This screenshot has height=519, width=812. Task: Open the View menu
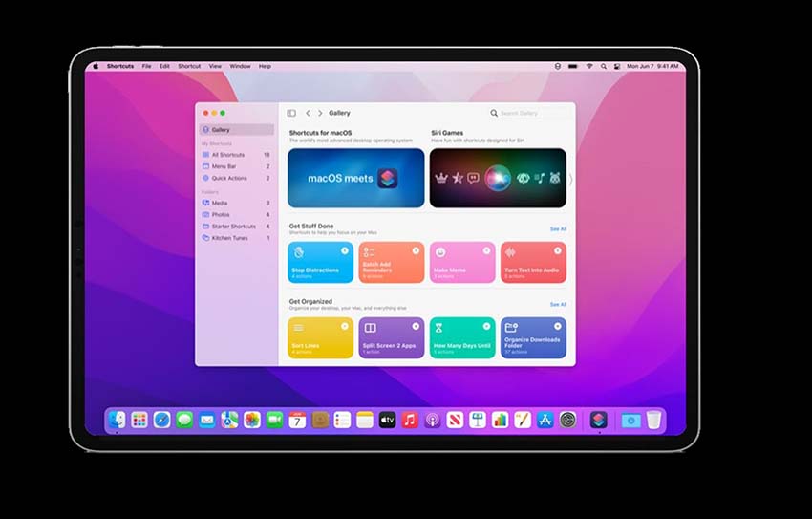215,66
